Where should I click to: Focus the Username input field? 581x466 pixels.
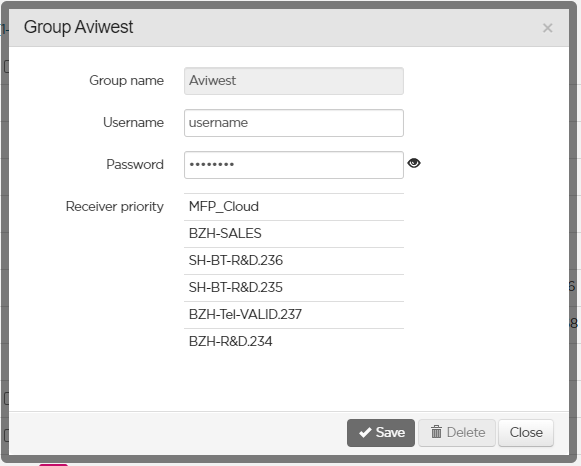(294, 123)
